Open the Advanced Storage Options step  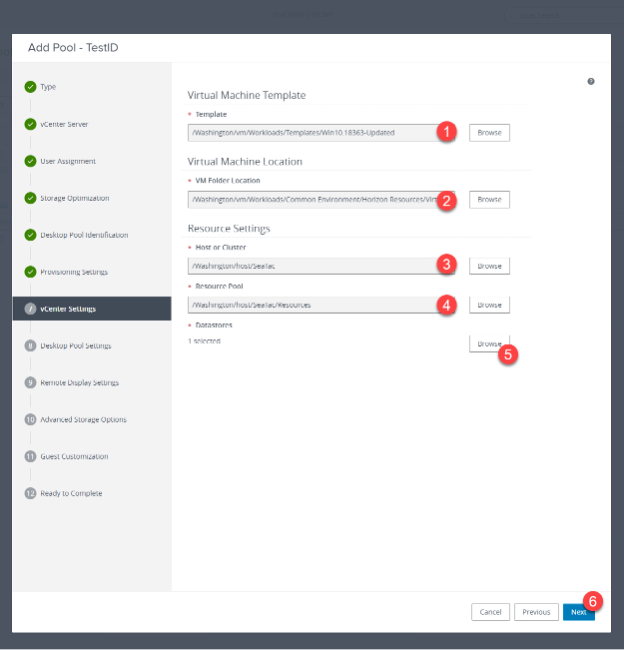coord(83,420)
